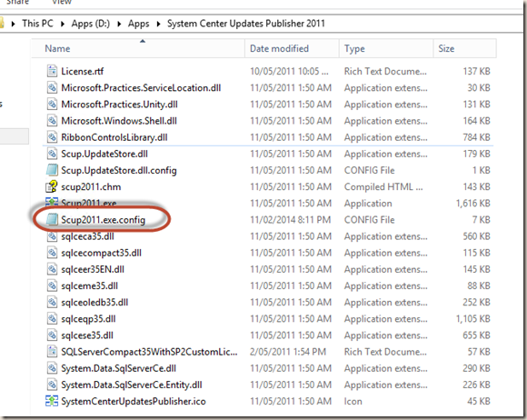Screen dimensions: 527x420
Task: Expand the arrow after This PC breadcrumb
Action: click(63, 24)
